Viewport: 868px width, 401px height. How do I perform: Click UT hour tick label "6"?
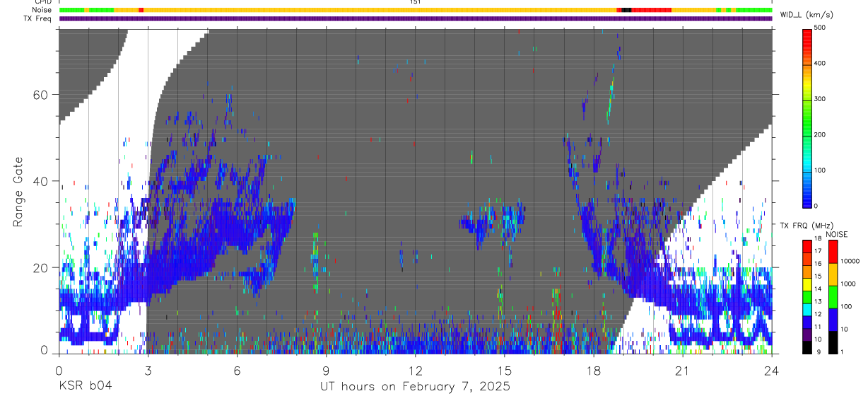point(237,370)
